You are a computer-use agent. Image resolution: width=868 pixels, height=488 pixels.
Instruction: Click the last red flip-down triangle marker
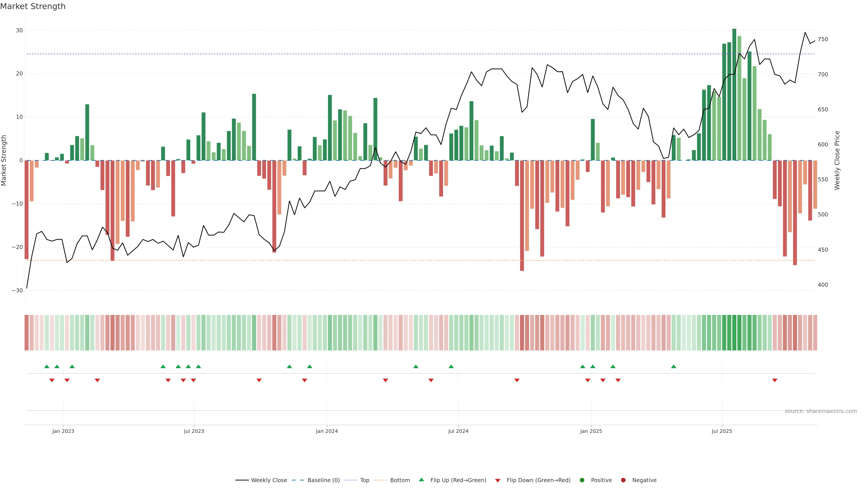(x=775, y=380)
